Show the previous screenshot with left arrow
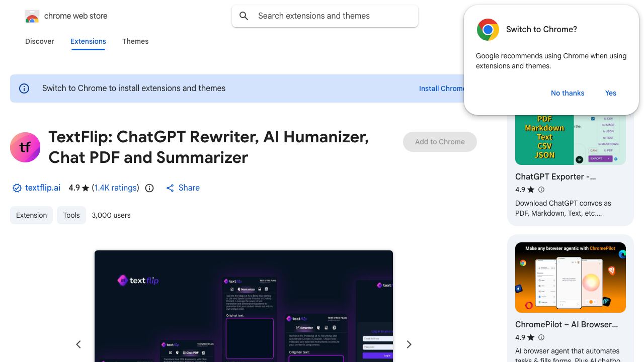This screenshot has width=644, height=362. pyautogui.click(x=78, y=344)
